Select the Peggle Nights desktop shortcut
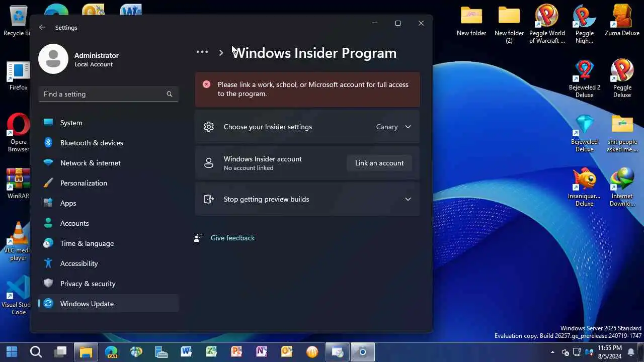644x362 pixels. (585, 24)
